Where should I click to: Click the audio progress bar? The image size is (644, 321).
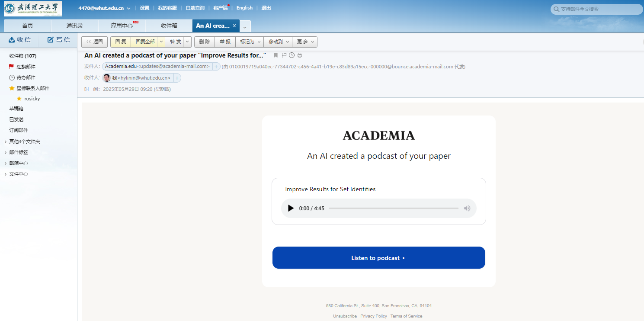pos(393,208)
